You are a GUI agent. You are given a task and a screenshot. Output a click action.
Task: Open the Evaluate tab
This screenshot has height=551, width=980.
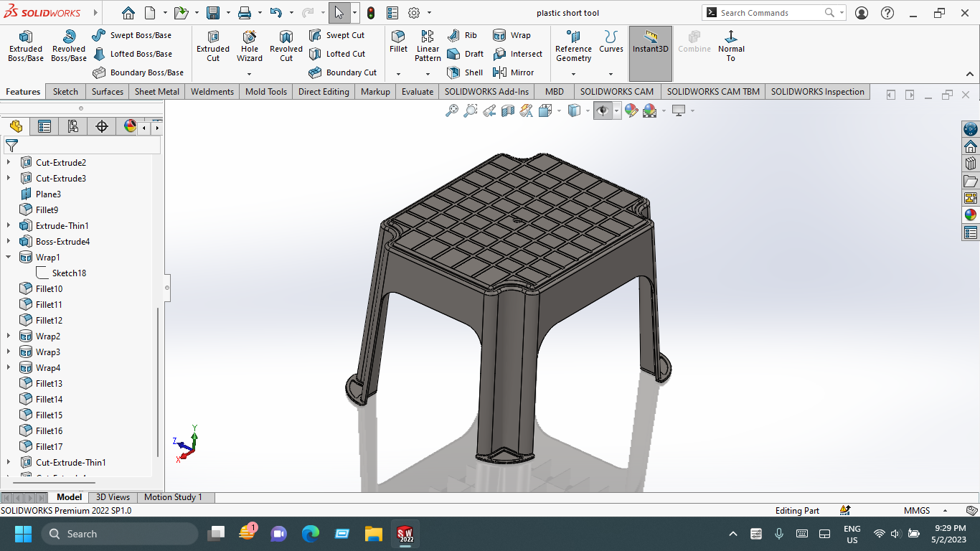click(418, 92)
